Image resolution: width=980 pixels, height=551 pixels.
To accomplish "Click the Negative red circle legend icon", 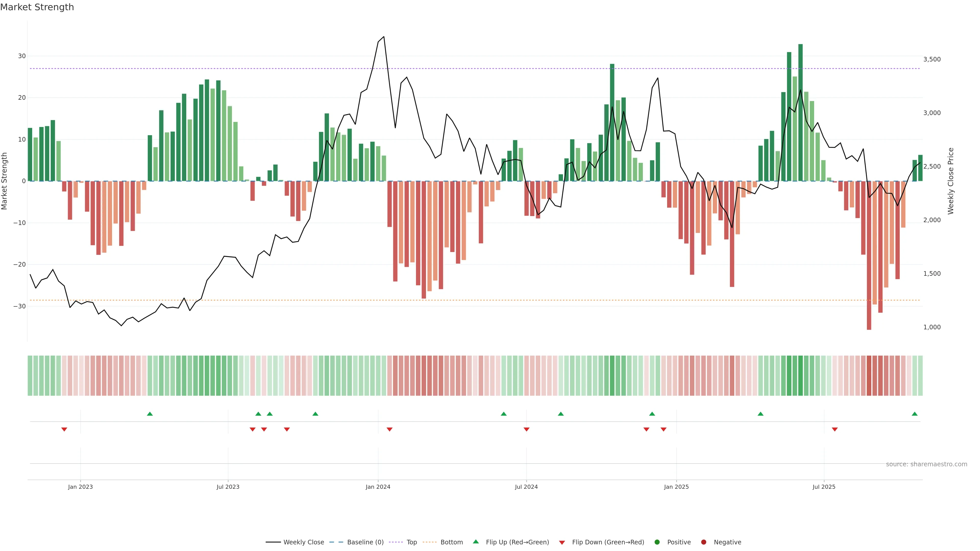I will coord(703,542).
